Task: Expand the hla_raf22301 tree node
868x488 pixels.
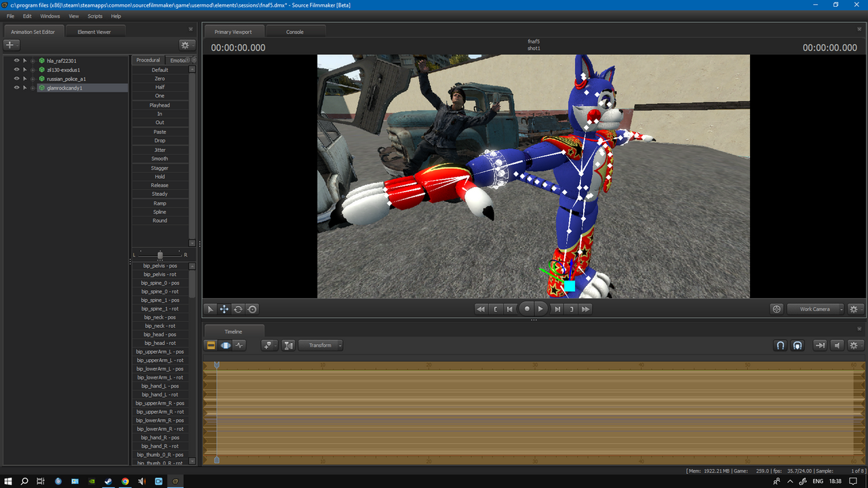Action: click(33, 60)
